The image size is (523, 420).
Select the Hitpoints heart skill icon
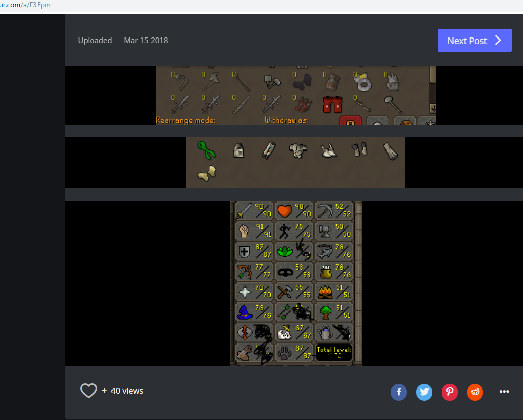click(x=284, y=211)
